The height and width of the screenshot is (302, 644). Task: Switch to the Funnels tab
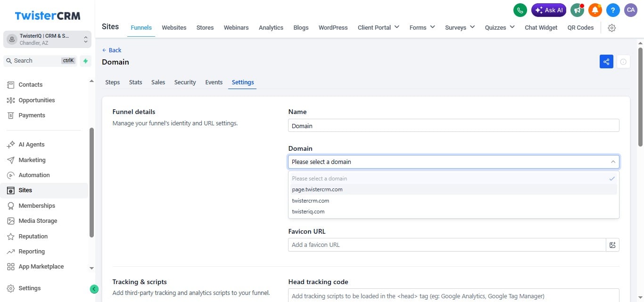click(141, 28)
